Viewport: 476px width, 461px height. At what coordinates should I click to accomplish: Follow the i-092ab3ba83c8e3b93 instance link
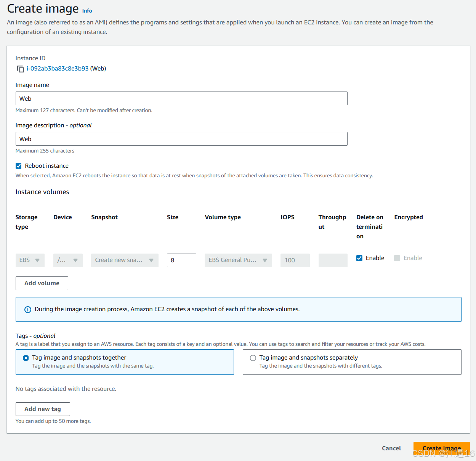coord(58,69)
